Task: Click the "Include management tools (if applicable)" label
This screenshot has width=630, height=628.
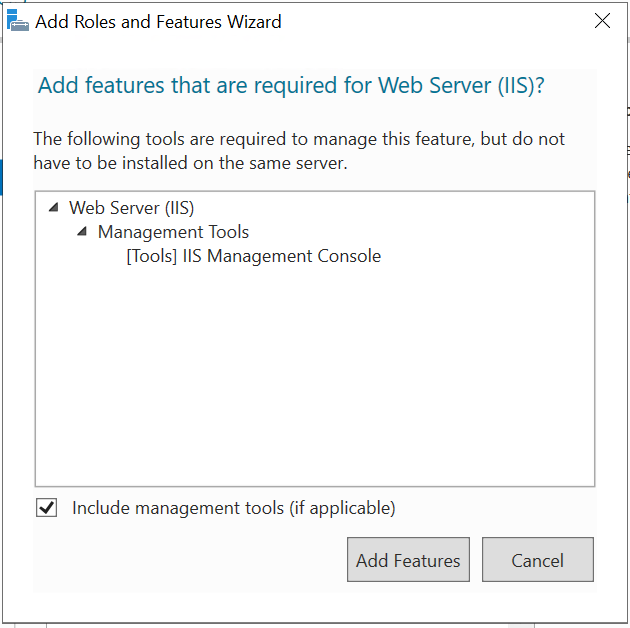Action: (x=233, y=508)
